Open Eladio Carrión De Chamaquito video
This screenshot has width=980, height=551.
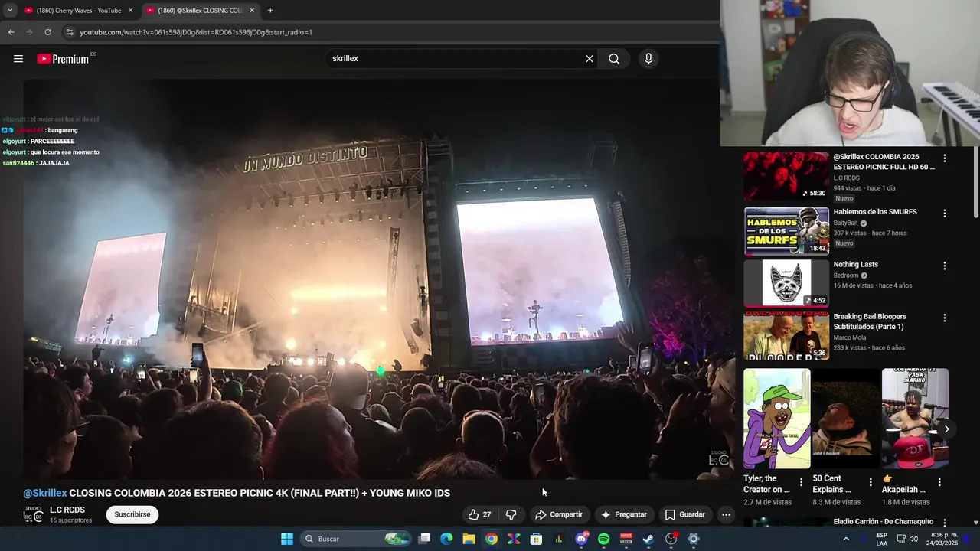point(884,522)
